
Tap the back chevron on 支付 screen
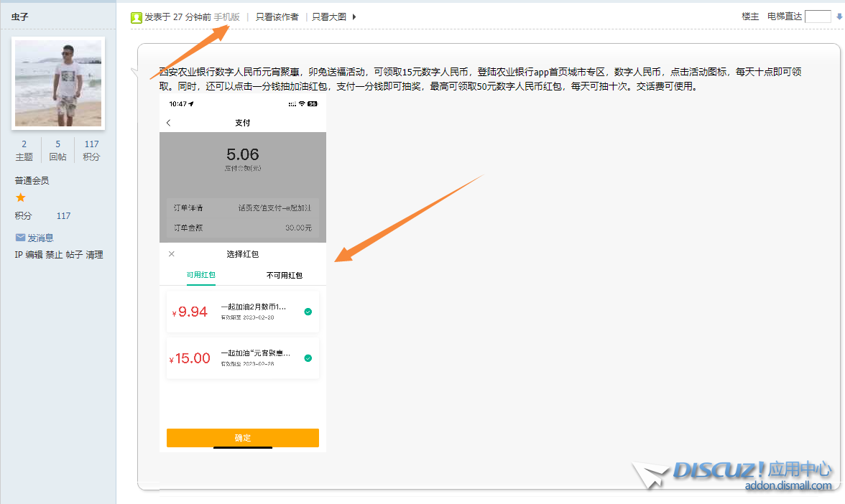169,123
